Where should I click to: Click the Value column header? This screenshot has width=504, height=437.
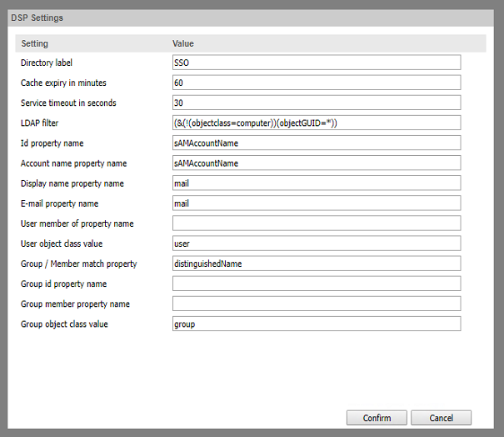183,43
